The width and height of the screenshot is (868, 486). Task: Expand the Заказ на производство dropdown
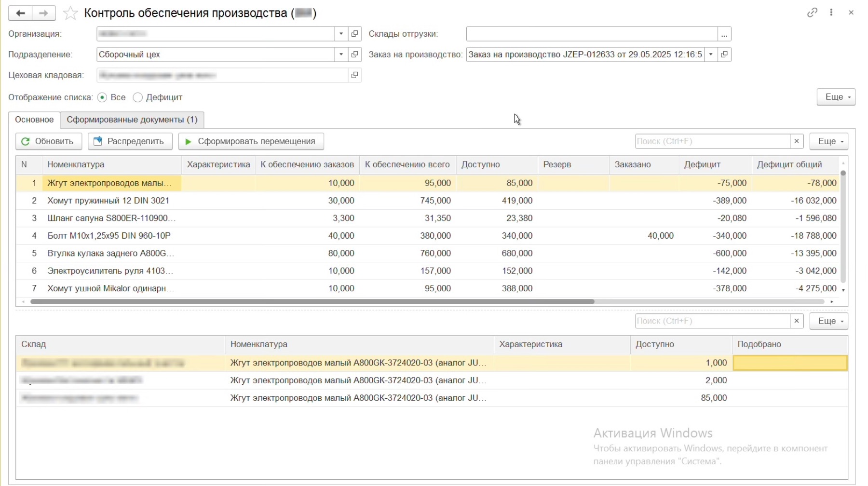[x=711, y=54]
